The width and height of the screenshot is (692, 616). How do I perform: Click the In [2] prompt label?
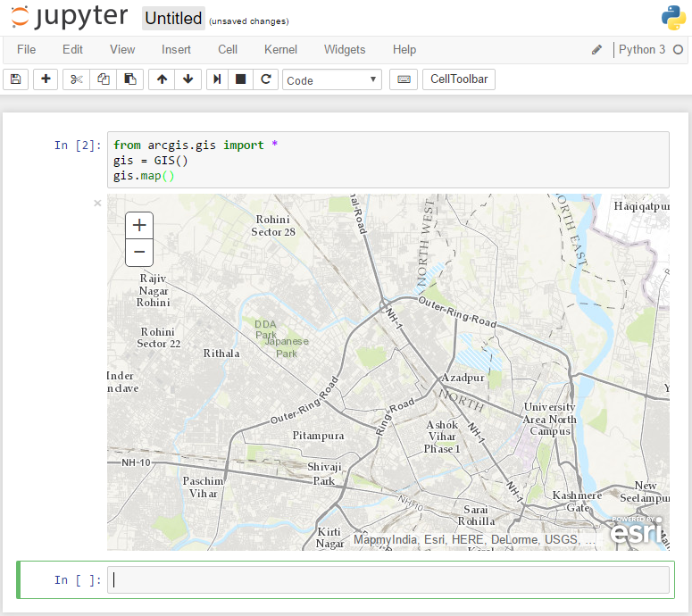(x=78, y=146)
